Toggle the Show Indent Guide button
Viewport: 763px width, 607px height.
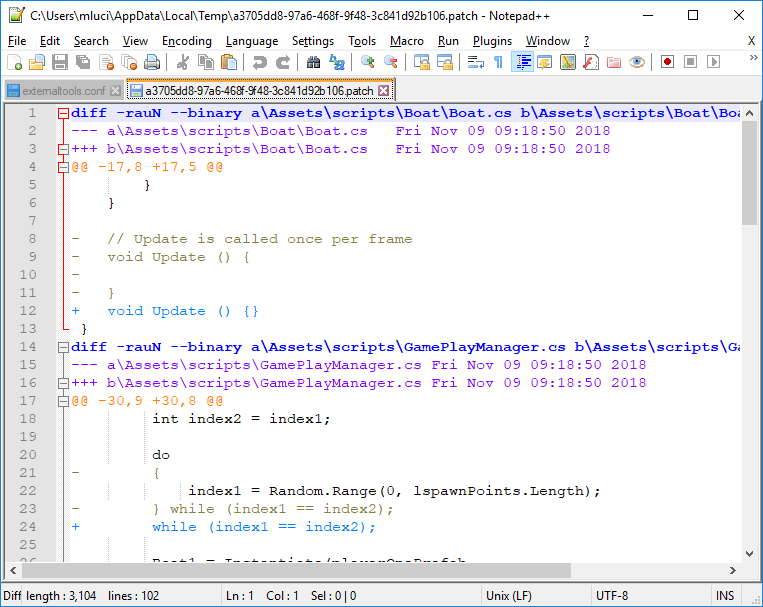522,62
